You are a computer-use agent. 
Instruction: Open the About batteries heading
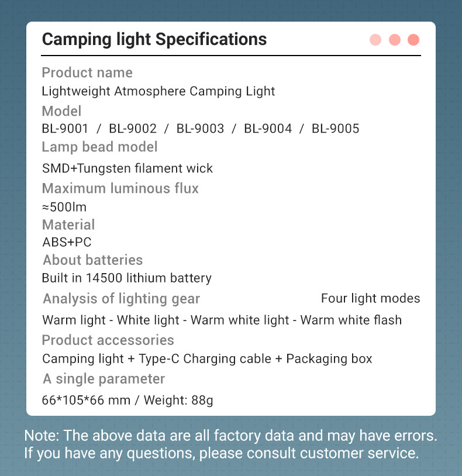coord(92,260)
